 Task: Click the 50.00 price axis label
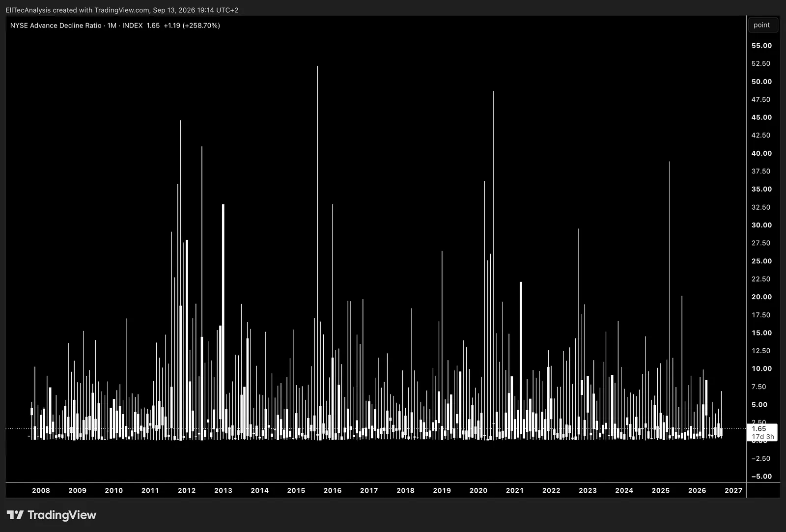click(x=761, y=82)
